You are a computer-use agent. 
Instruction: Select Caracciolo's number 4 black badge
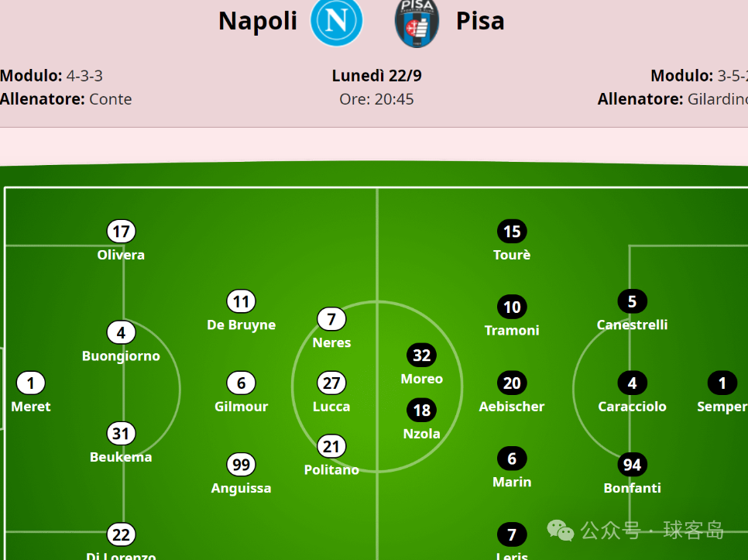click(632, 383)
